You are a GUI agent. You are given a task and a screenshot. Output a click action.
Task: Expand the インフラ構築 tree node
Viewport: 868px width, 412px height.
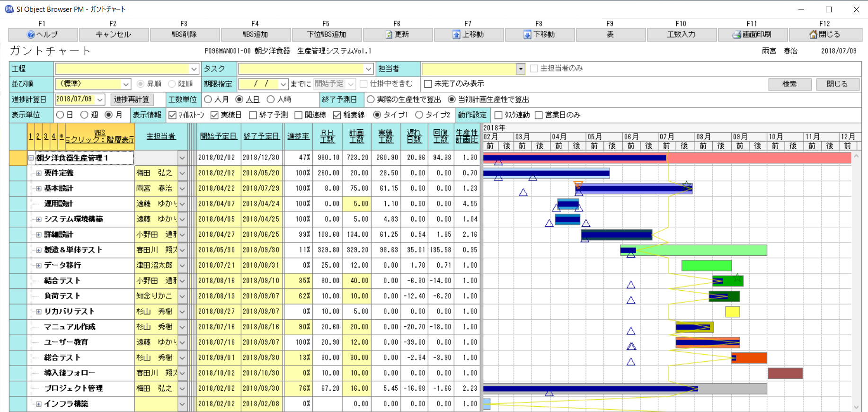39,404
